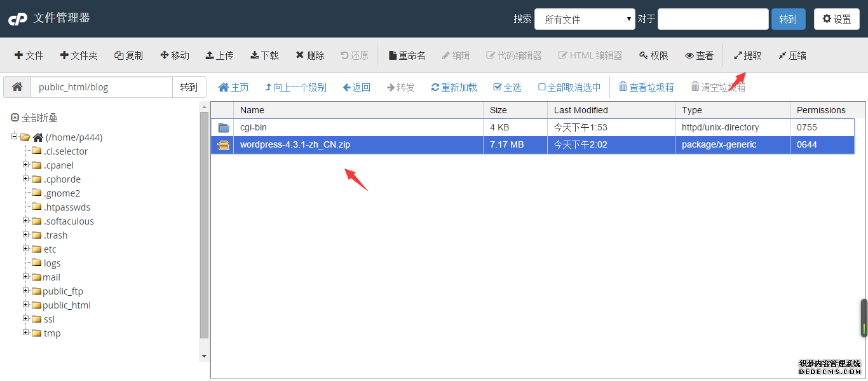This screenshot has width=868, height=381.
Task: Move selected item using 移动
Action: pos(175,55)
